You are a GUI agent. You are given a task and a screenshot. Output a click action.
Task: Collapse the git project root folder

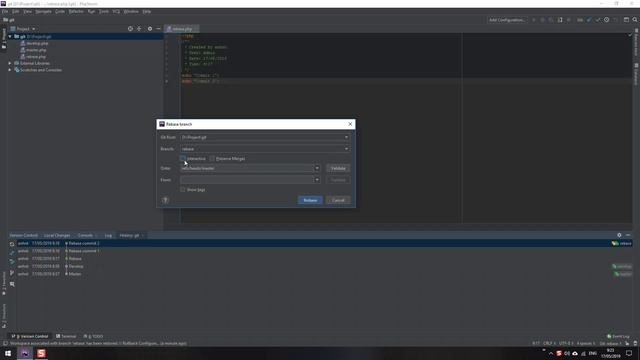coord(10,36)
